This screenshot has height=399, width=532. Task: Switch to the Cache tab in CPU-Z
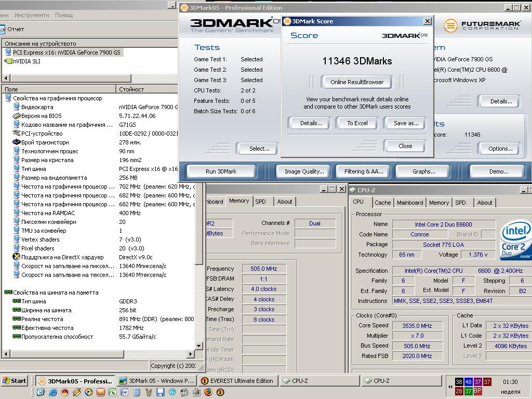coord(382,203)
